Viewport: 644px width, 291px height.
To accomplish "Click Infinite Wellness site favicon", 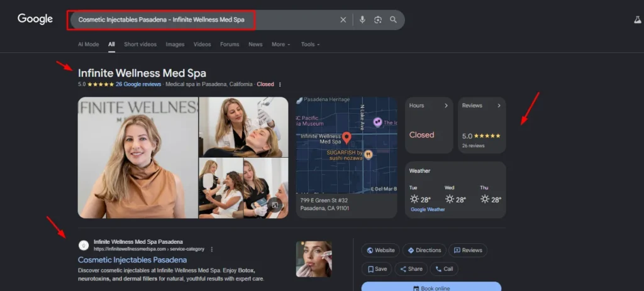I will click(84, 246).
